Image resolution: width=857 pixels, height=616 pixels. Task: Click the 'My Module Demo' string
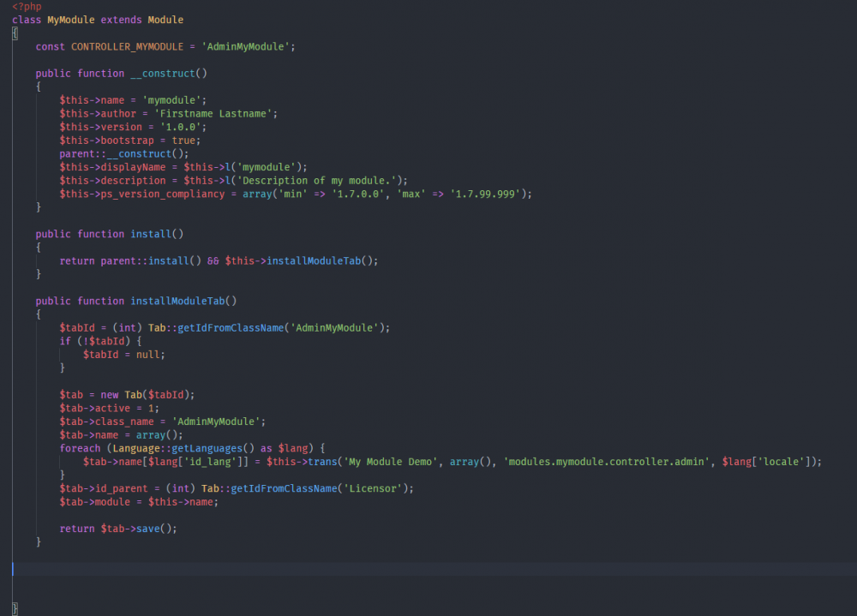coord(390,462)
